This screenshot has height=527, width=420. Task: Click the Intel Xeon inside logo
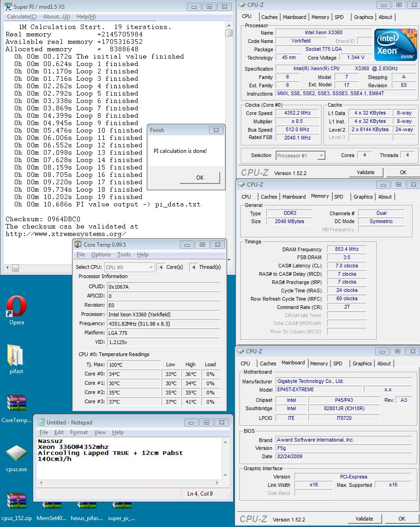click(x=395, y=45)
